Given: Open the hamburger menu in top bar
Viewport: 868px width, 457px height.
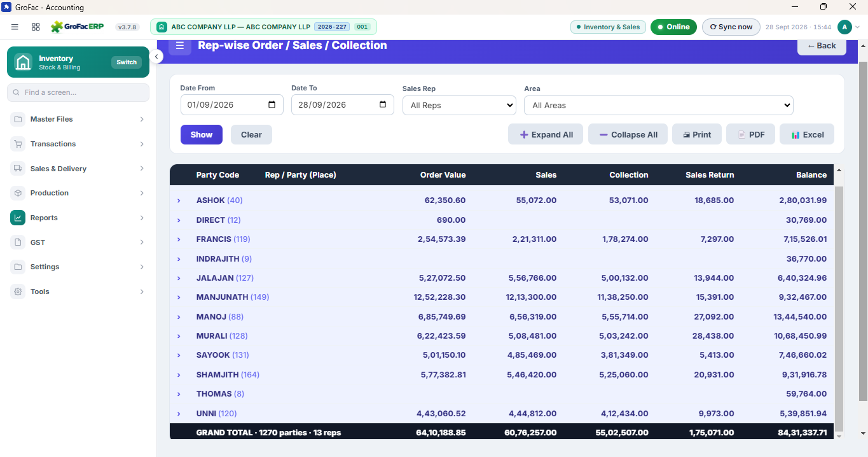Looking at the screenshot, I should 15,27.
